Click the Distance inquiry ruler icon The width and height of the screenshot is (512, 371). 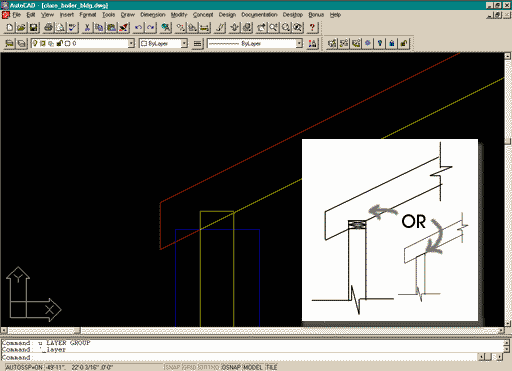click(x=205, y=28)
